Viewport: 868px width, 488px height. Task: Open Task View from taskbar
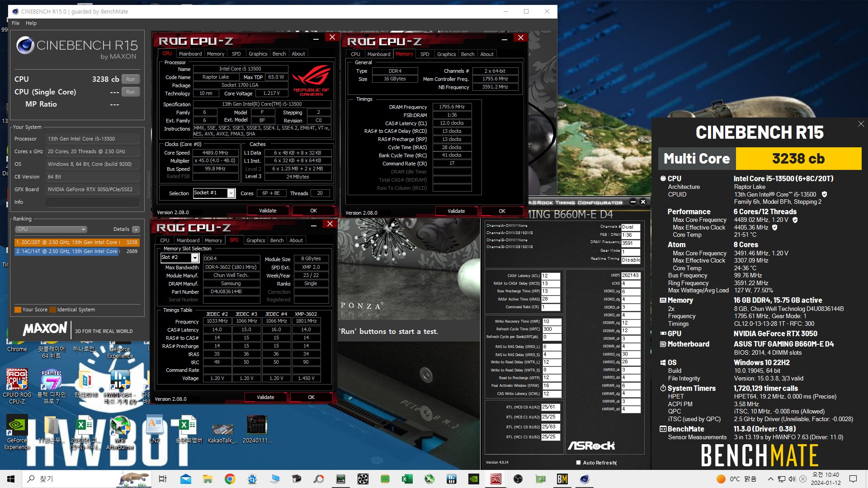tap(163, 479)
